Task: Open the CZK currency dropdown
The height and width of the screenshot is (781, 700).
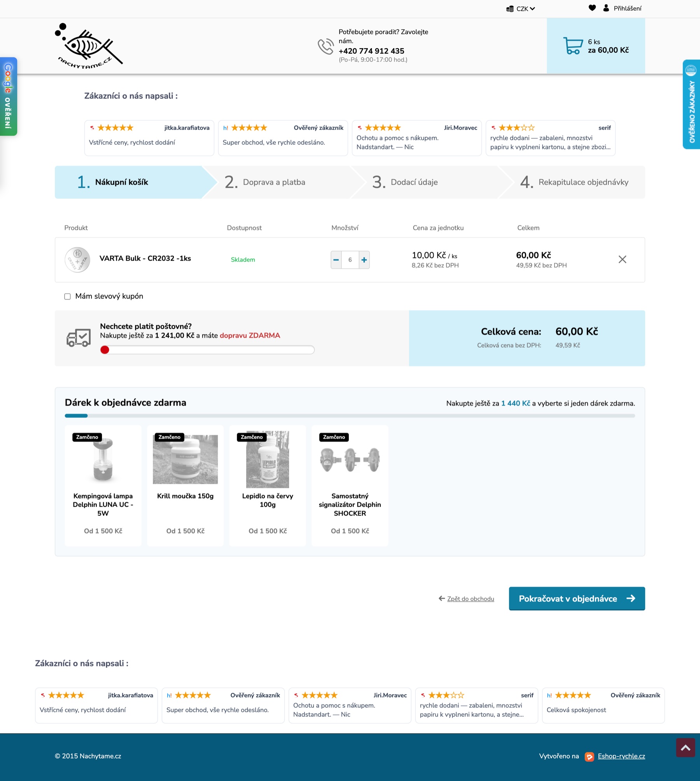Action: click(521, 9)
